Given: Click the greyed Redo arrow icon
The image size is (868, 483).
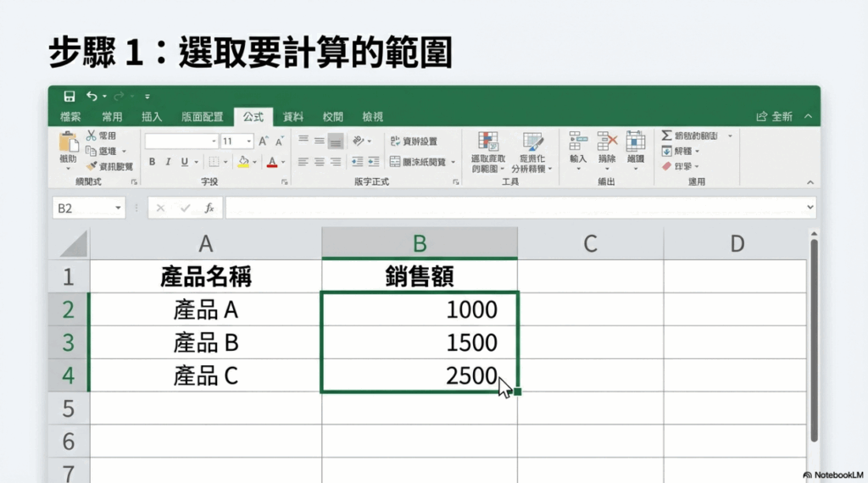Looking at the screenshot, I should [x=119, y=97].
